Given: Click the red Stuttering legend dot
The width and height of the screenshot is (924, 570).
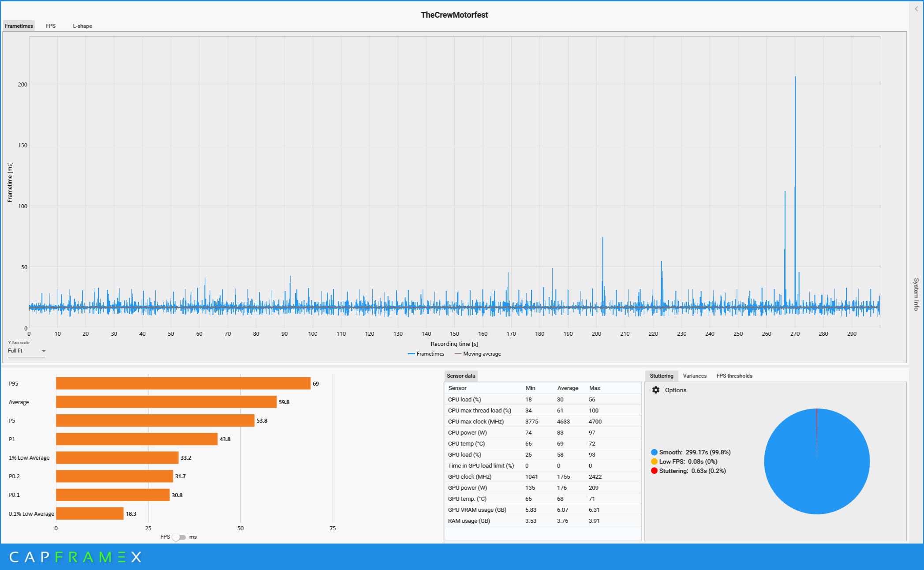Looking at the screenshot, I should [654, 471].
